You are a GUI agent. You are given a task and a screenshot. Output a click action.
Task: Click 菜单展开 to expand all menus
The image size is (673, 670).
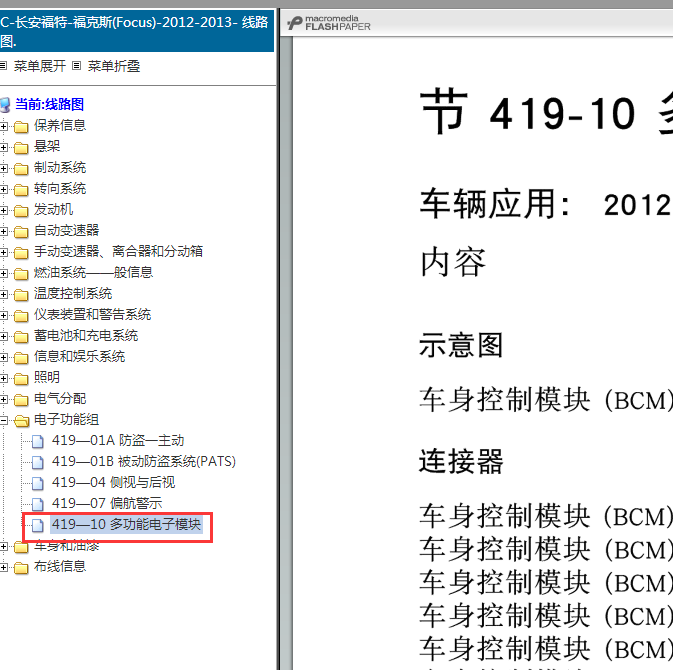point(39,66)
